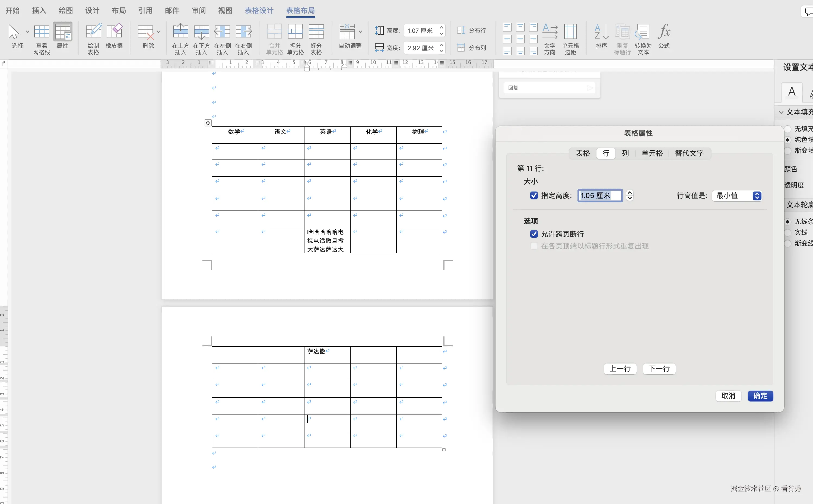
Task: Click the 指定高度 value input field
Action: [600, 196]
